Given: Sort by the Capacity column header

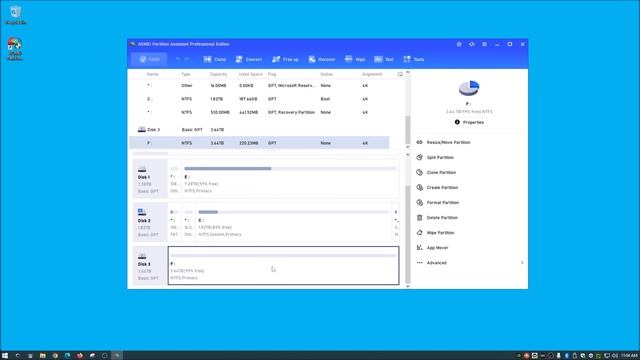Looking at the screenshot, I should coord(218,74).
